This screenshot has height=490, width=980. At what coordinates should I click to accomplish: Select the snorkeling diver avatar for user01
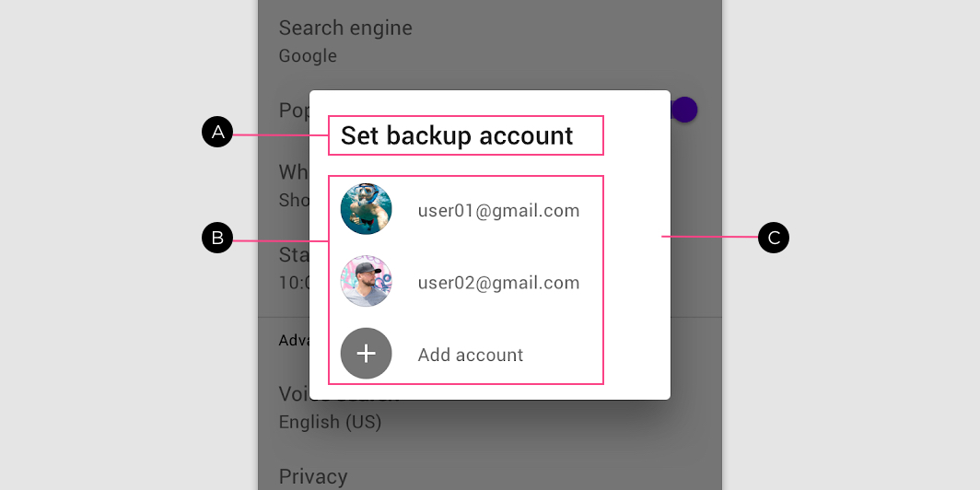click(367, 209)
